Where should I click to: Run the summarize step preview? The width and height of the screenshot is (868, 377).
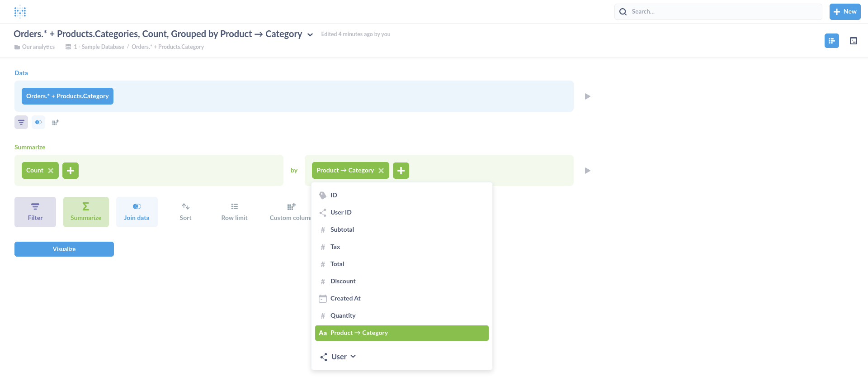[587, 171]
